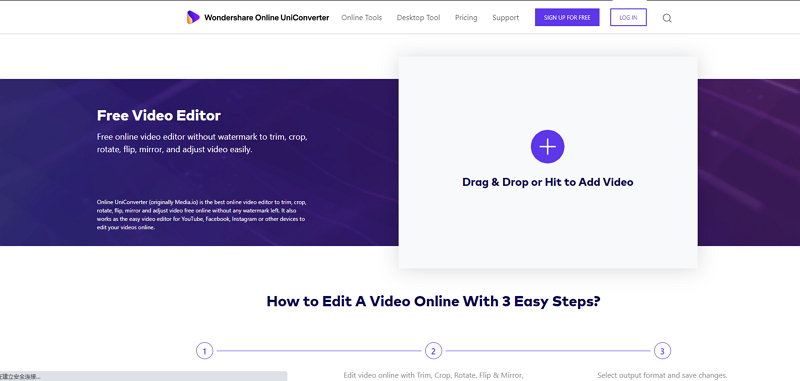Click SIGN UP FOR FREE button
Viewport: 800px width, 381px height.
(x=567, y=17)
